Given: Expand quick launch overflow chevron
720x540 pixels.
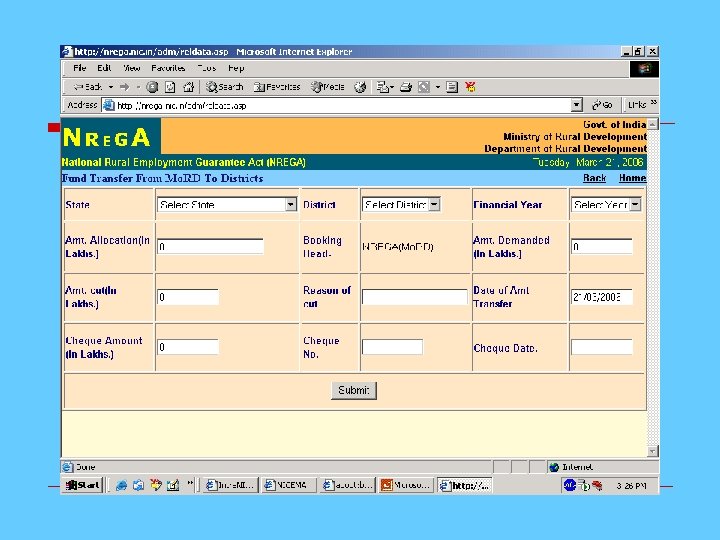Looking at the screenshot, I should coord(190,483).
